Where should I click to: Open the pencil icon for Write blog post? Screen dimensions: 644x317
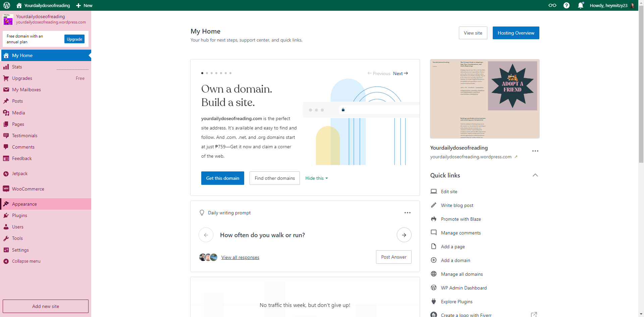click(x=434, y=205)
